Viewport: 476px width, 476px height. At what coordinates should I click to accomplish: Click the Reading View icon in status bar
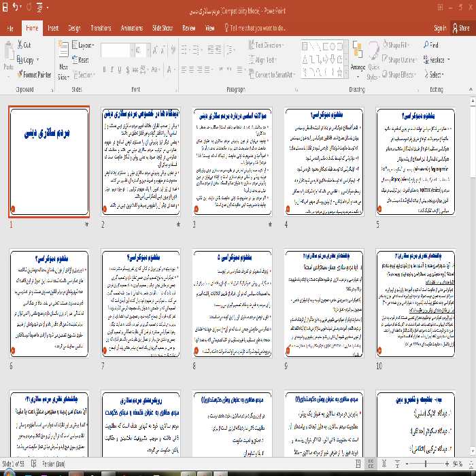point(384,464)
